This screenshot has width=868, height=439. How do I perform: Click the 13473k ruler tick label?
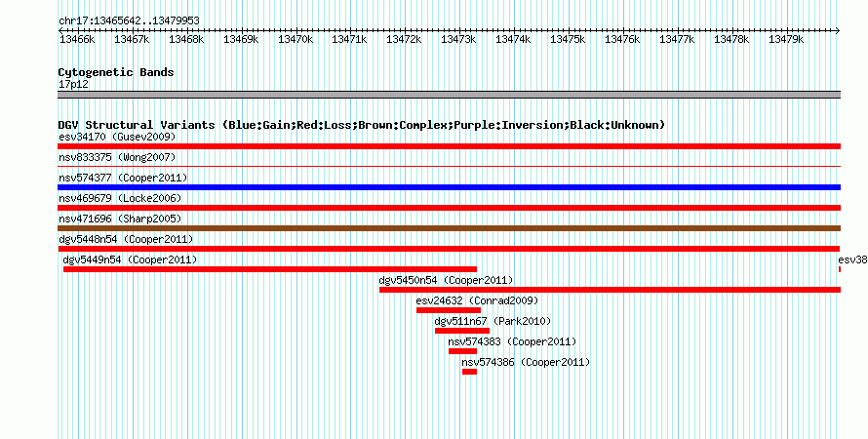(x=459, y=39)
